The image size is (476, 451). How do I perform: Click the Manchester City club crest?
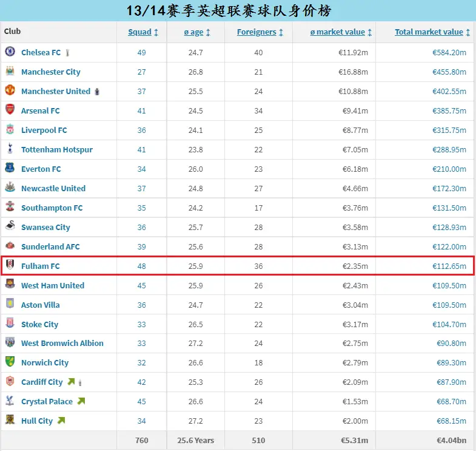coord(10,71)
